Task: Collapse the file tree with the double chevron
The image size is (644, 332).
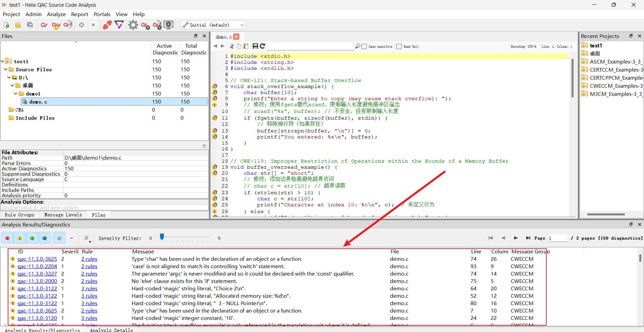Action: click(204, 146)
